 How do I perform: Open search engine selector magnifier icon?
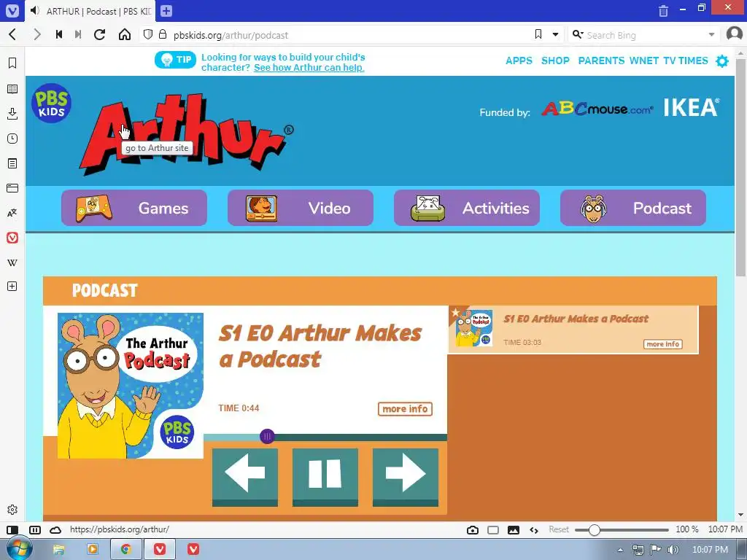point(578,34)
